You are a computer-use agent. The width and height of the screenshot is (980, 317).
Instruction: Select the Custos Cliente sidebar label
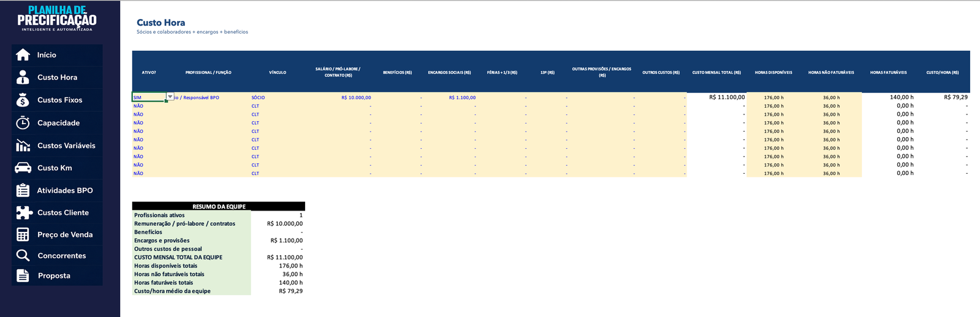point(63,212)
